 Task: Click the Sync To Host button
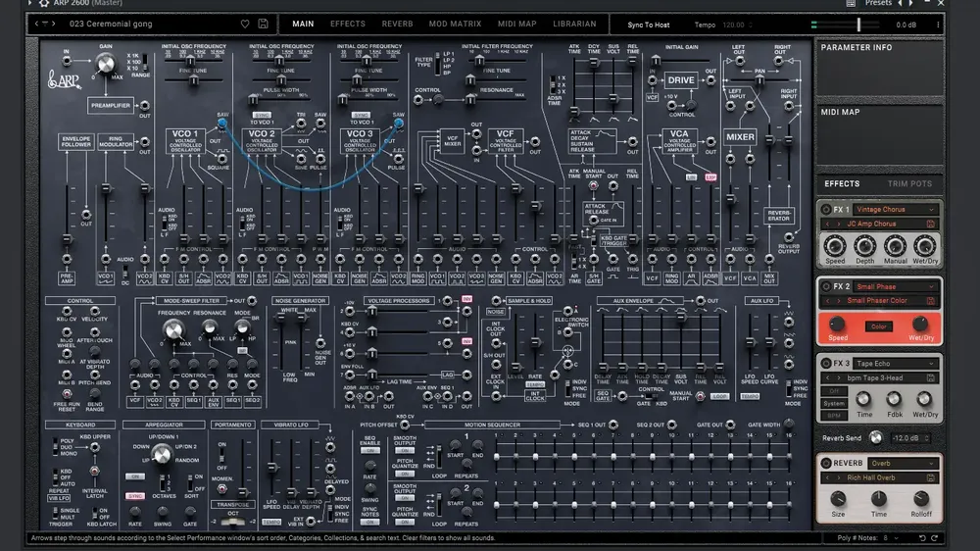click(x=648, y=25)
